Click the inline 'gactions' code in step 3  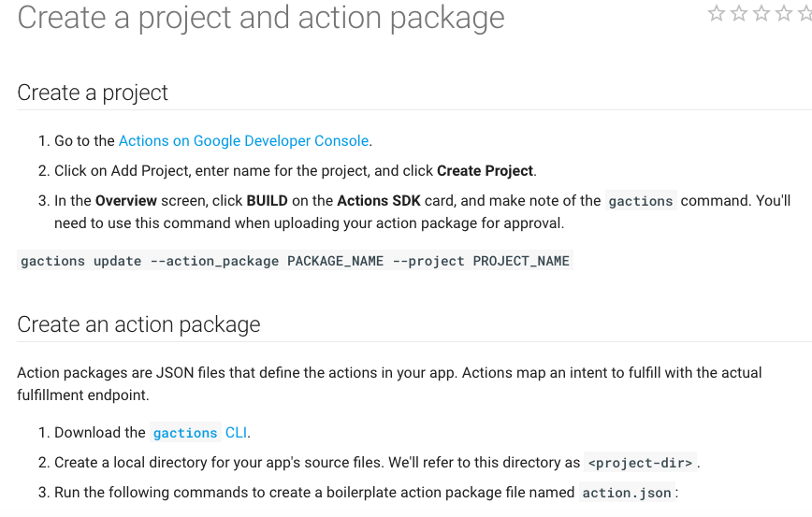[x=640, y=201]
